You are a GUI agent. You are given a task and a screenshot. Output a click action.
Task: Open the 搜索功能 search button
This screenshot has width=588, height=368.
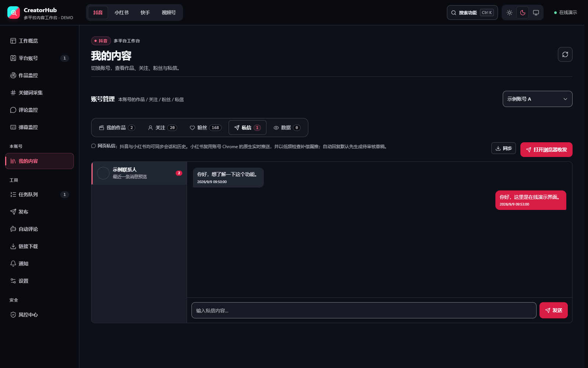472,12
